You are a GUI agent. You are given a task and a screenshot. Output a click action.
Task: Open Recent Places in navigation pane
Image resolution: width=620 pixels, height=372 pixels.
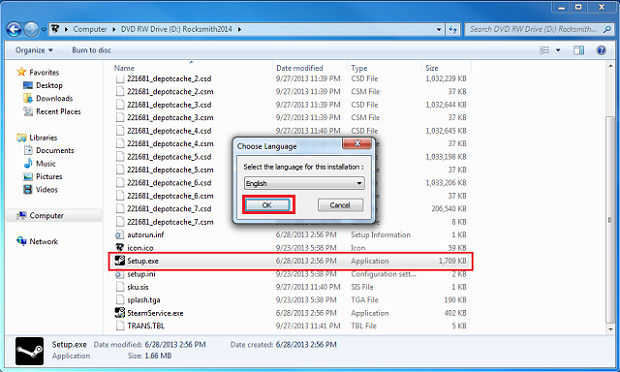pyautogui.click(x=58, y=111)
